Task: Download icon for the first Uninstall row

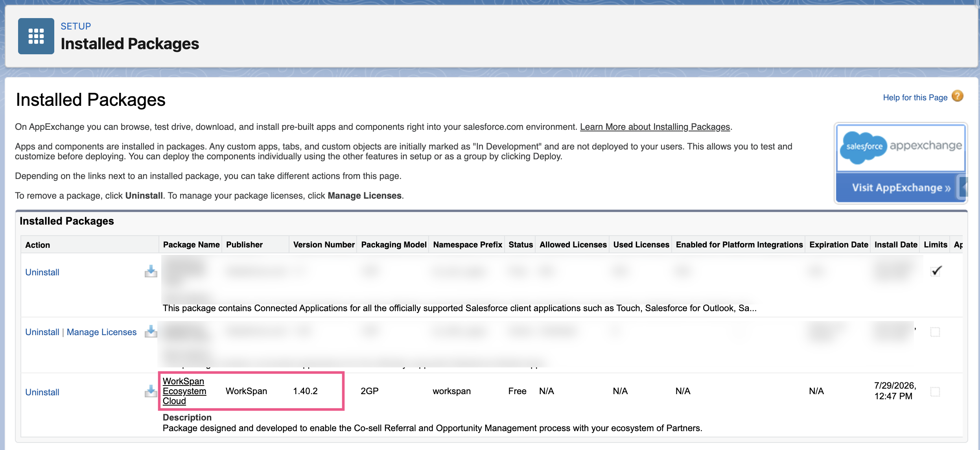Action: coord(151,271)
